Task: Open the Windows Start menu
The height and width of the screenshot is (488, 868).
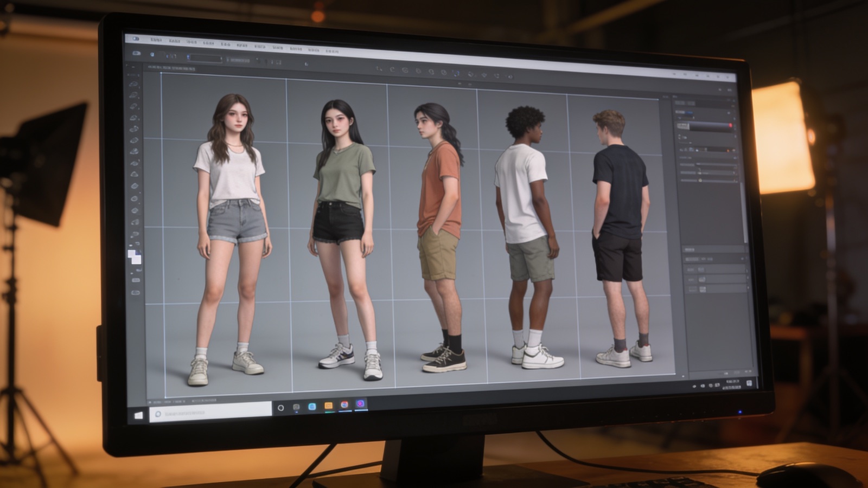Action: pos(138,415)
